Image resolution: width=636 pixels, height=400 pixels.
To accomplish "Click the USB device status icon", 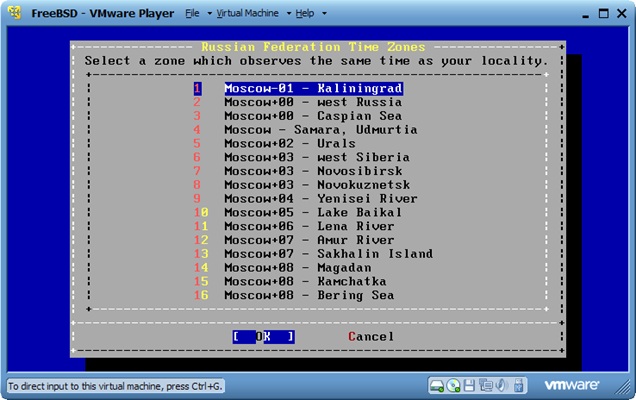I will 517,385.
